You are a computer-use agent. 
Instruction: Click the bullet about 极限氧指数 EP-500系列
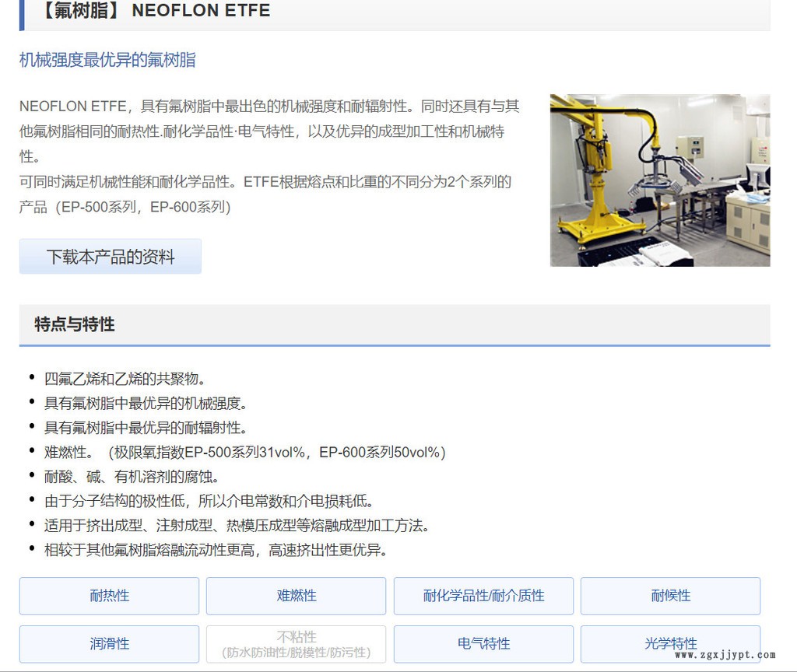244,452
